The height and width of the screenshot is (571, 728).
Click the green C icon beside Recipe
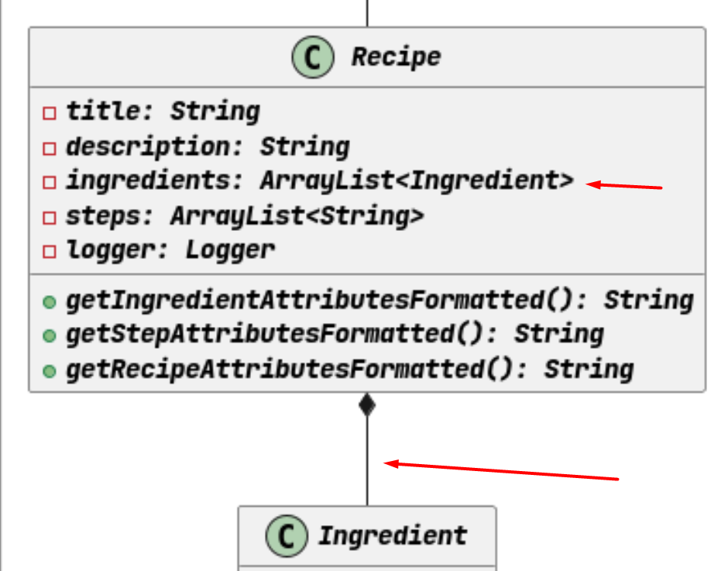(312, 57)
